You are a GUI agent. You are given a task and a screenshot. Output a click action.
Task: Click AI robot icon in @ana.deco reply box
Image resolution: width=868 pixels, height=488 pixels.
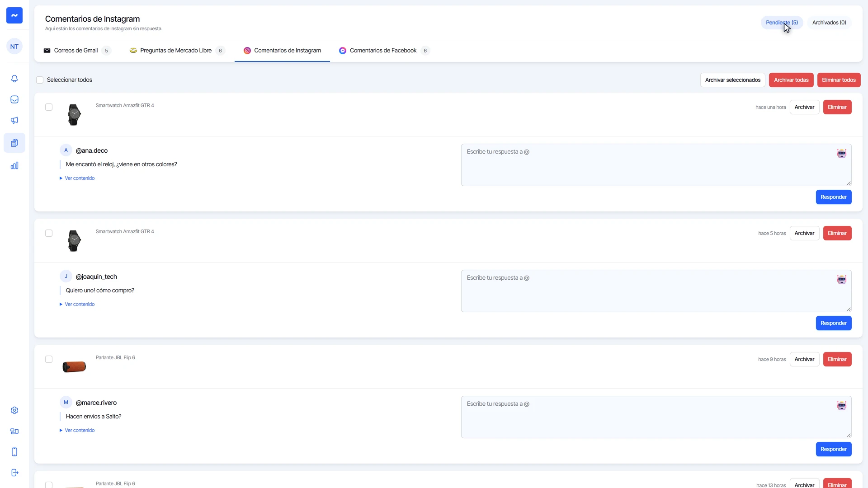(841, 154)
